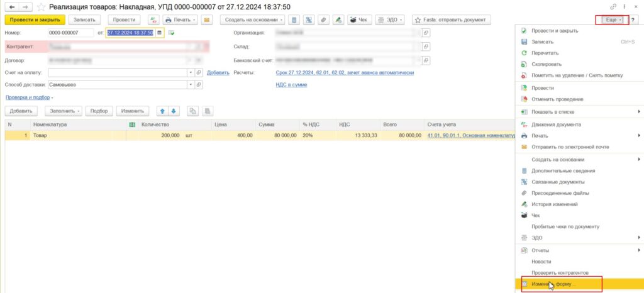Open attached files with the paperclip toolbar icon
Image resolution: width=644 pixels, height=293 pixels.
pos(323,19)
